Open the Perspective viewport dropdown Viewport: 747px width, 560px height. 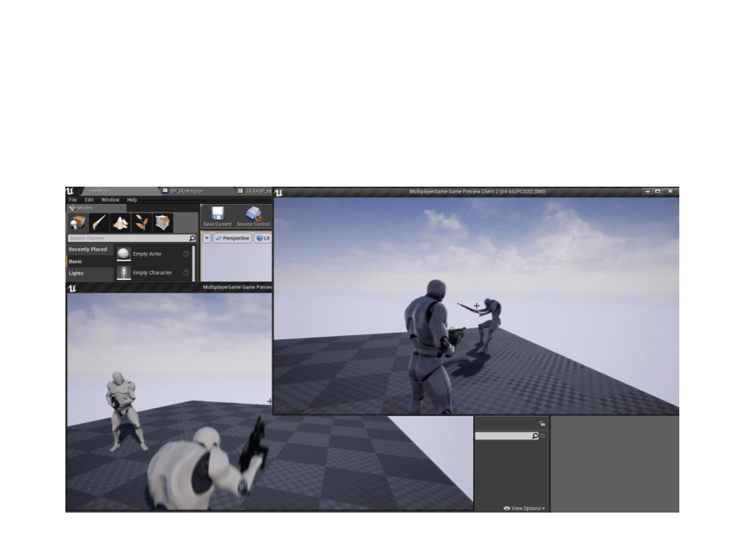point(233,238)
